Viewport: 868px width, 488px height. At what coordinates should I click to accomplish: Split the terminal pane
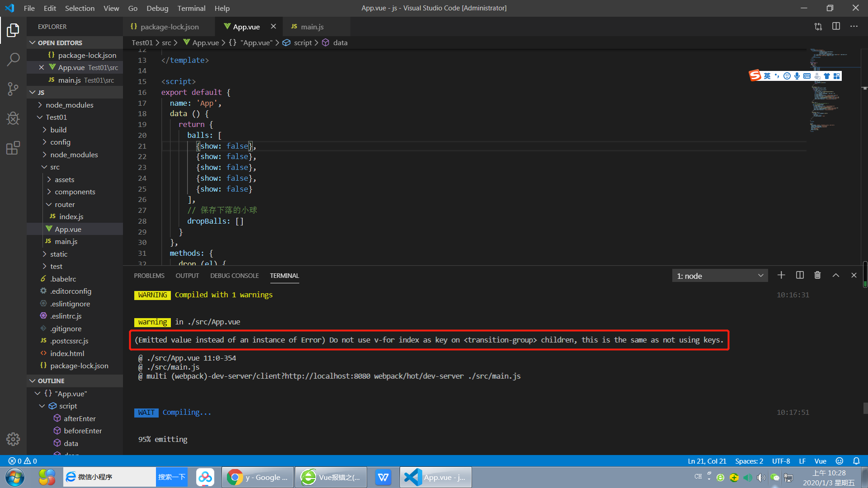point(800,275)
